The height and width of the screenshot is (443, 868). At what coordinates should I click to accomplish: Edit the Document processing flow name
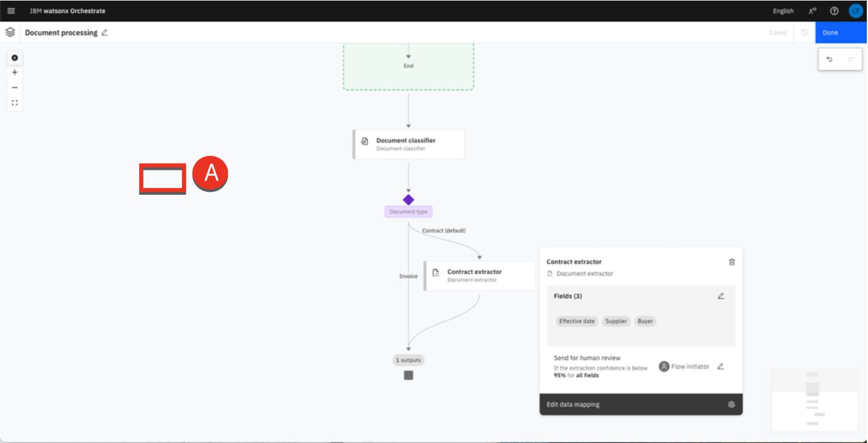[105, 33]
